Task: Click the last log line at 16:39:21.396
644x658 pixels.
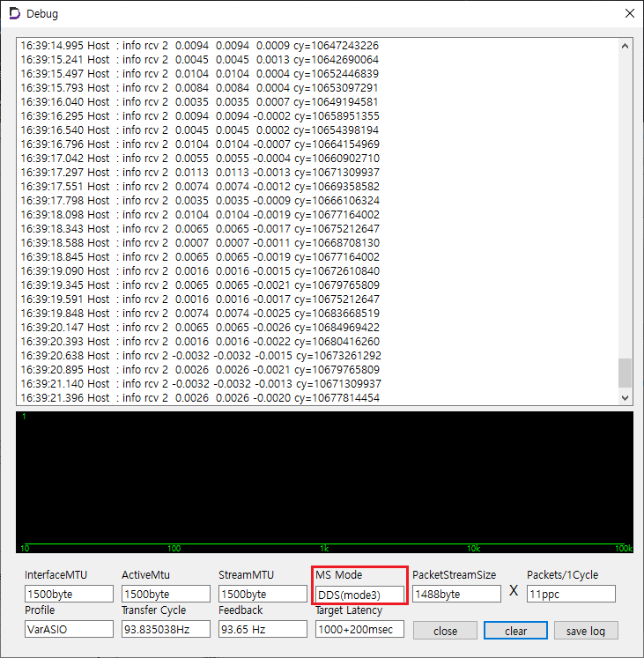Action: coord(201,398)
